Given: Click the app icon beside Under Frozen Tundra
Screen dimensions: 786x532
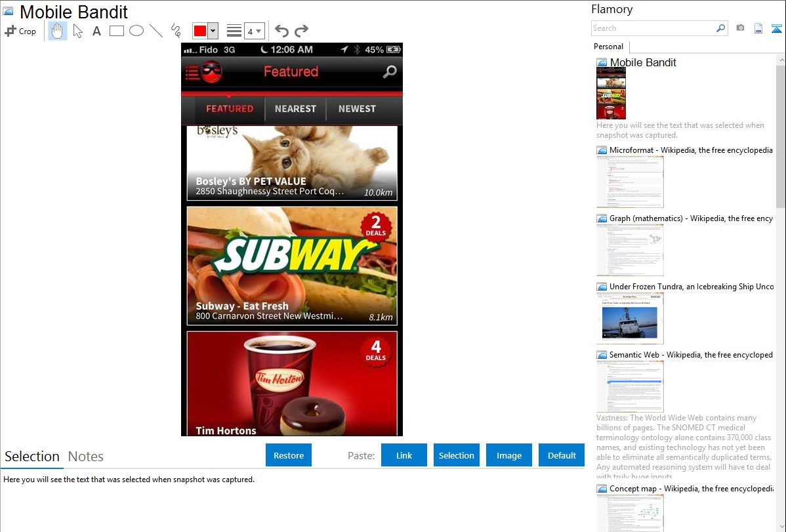Looking at the screenshot, I should pyautogui.click(x=602, y=286).
